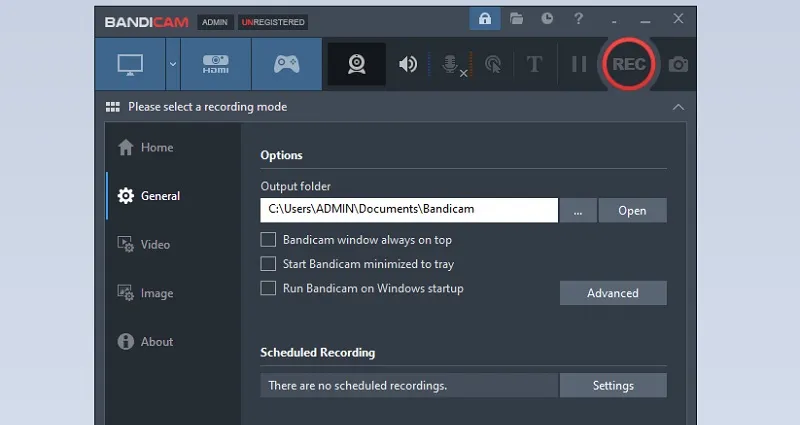Toggle the webcam overlay icon
800x425 pixels.
point(356,64)
